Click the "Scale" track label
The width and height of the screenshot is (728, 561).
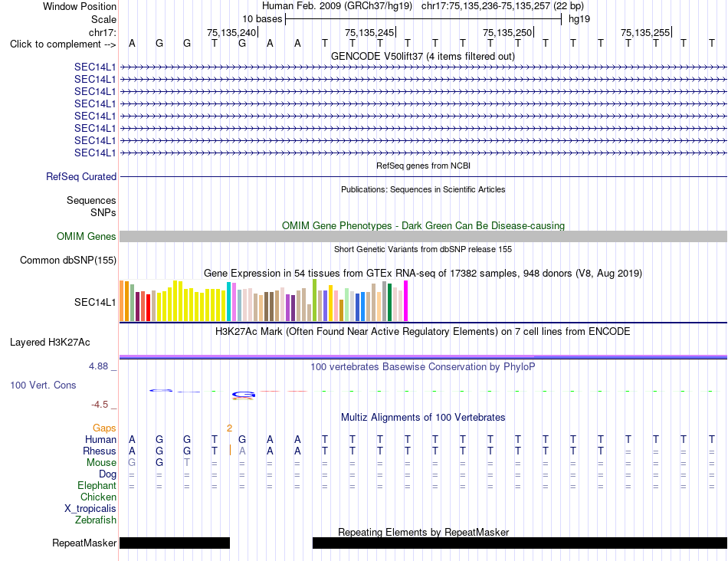click(x=103, y=19)
